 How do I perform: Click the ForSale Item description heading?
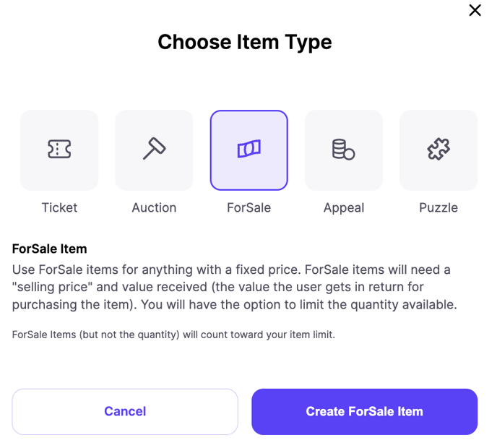pyautogui.click(x=49, y=249)
